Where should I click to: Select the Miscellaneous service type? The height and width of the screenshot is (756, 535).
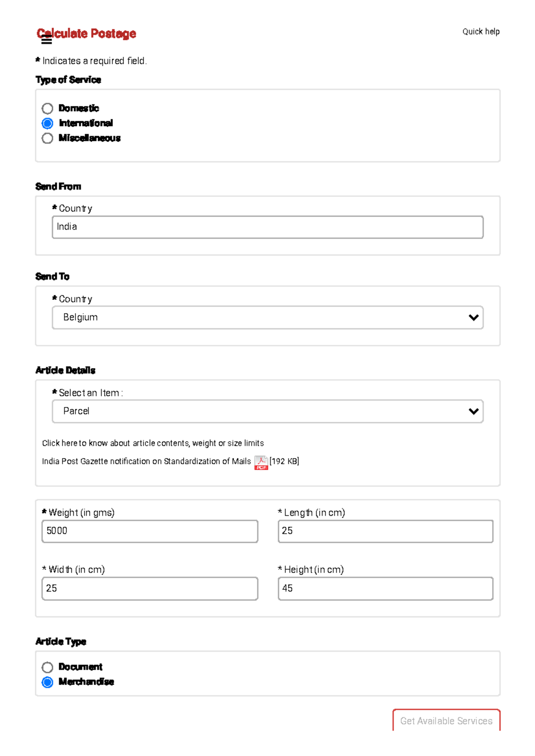[x=47, y=138]
